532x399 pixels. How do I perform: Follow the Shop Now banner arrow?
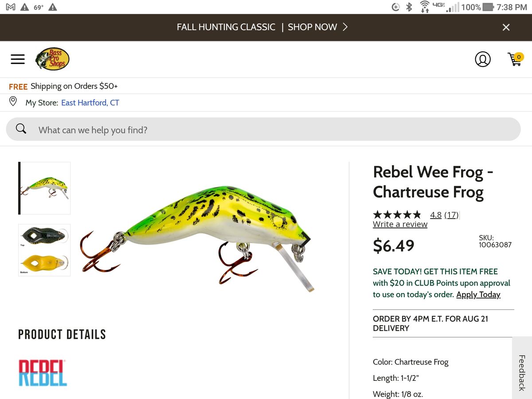[x=345, y=27]
